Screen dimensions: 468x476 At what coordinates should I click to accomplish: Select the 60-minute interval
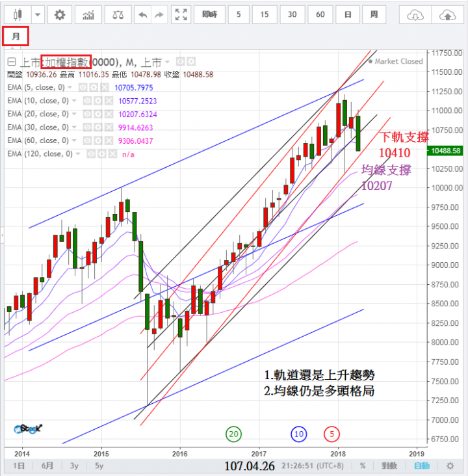320,14
